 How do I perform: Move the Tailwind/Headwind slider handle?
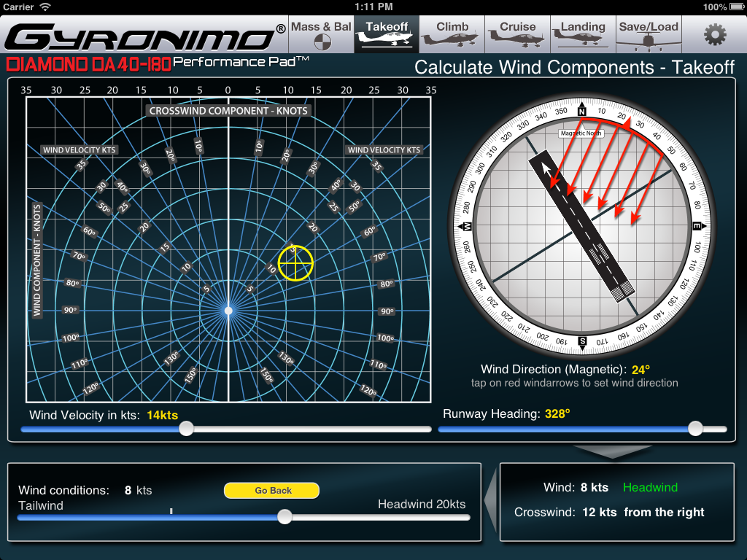click(x=285, y=517)
